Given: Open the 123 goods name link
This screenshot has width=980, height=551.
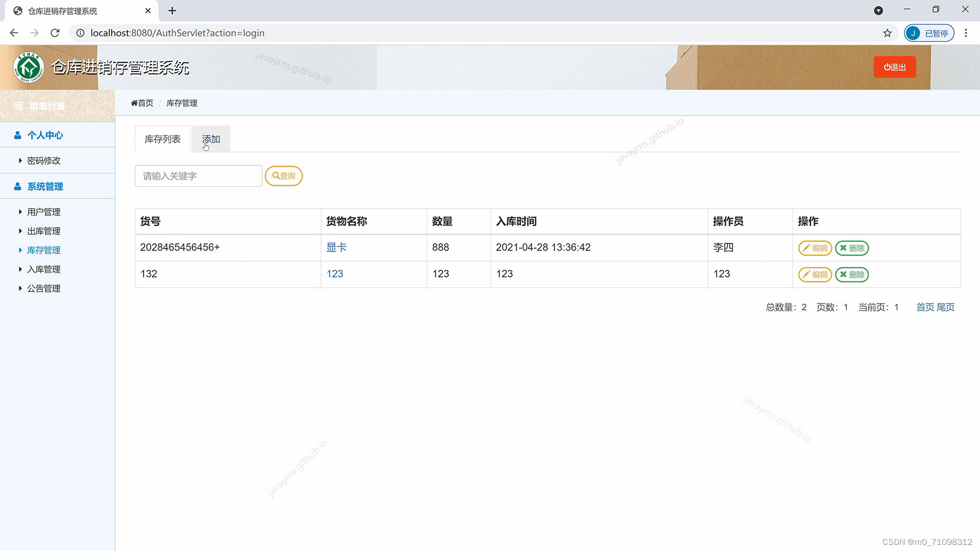Looking at the screenshot, I should click(x=335, y=274).
